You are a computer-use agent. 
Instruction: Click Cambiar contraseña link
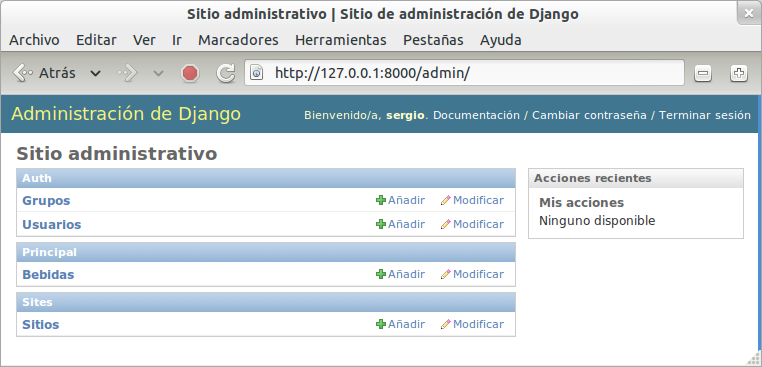(x=589, y=115)
